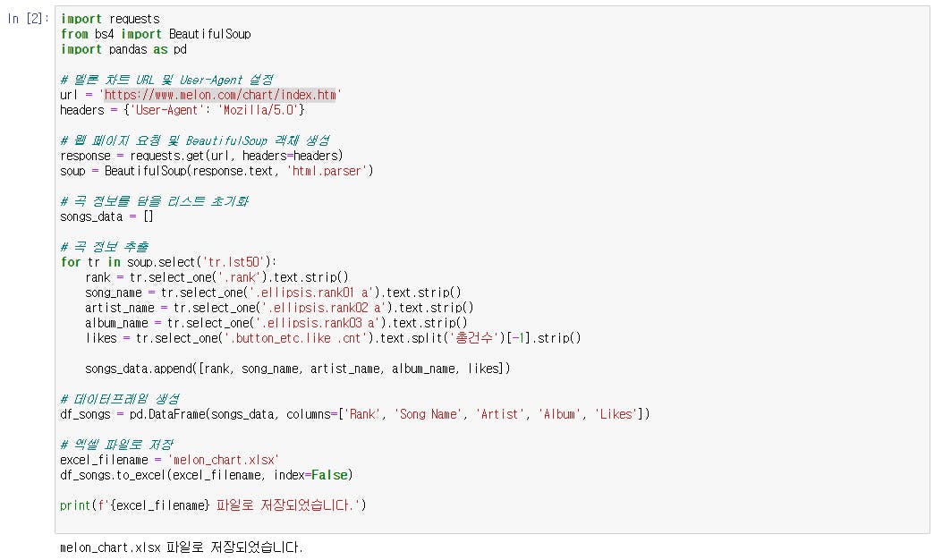Viewport: 934px width, 560px height.
Task: Click the 'melon_chart.xlsx' filename string
Action: (x=224, y=460)
